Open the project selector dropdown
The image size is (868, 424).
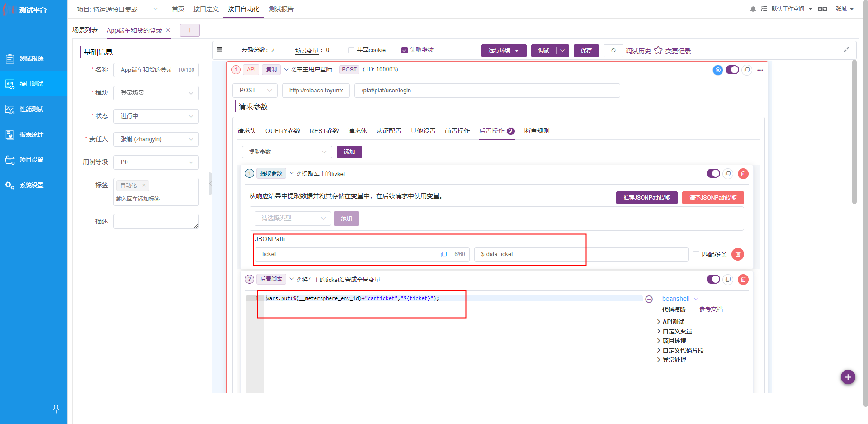click(x=118, y=9)
